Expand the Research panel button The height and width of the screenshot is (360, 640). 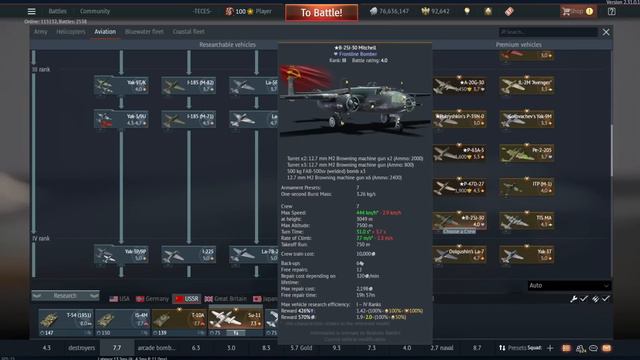point(65,296)
